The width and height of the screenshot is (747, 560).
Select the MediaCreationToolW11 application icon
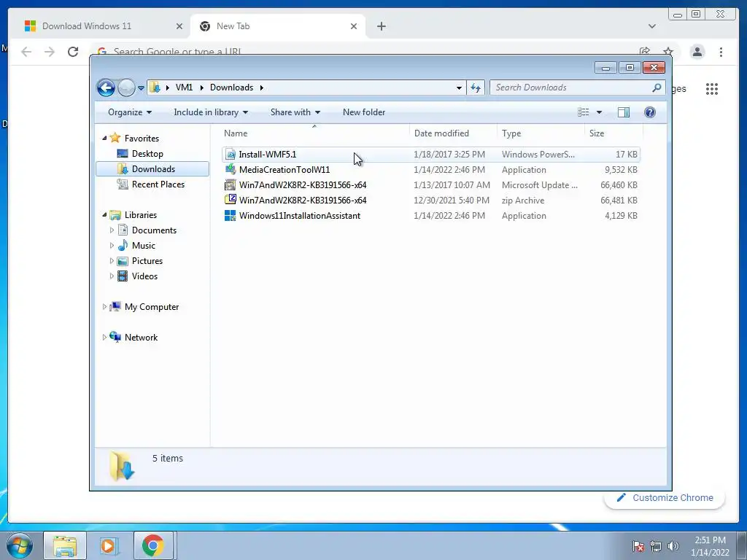click(x=231, y=169)
